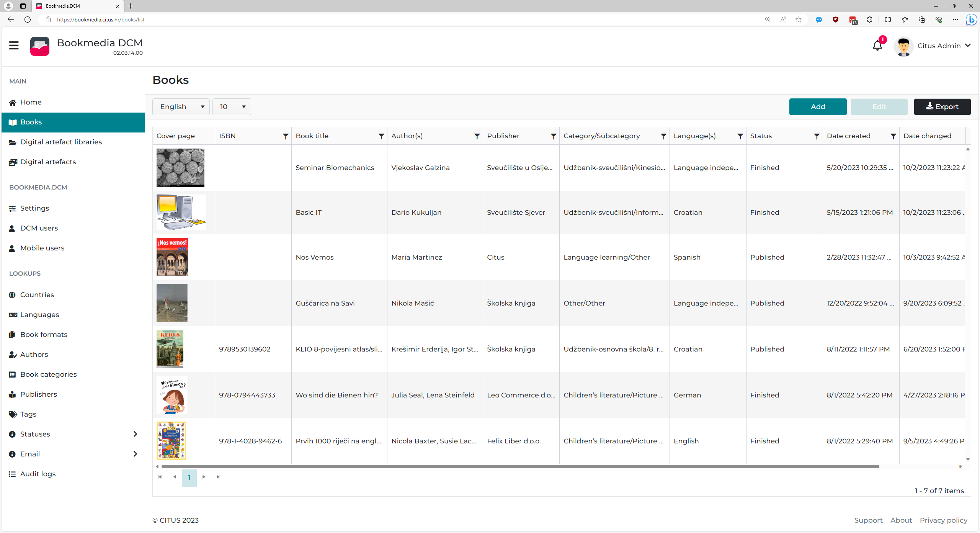Expand the Statuses submenu chevron
Viewport: 980px width, 533px height.
[135, 434]
